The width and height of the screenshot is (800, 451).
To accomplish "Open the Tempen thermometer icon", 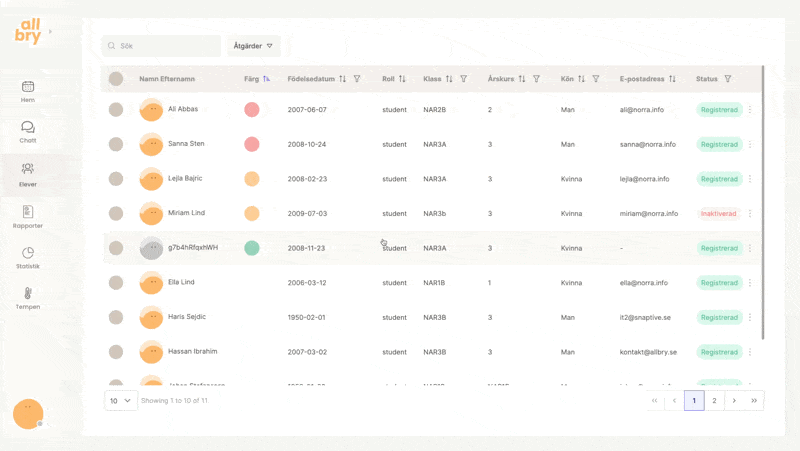I will tap(28, 295).
